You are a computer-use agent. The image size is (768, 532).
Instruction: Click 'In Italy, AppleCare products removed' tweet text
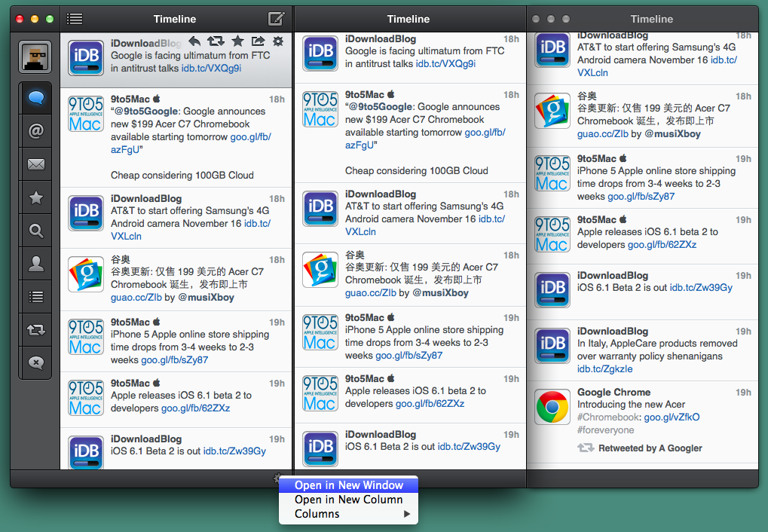tap(656, 344)
